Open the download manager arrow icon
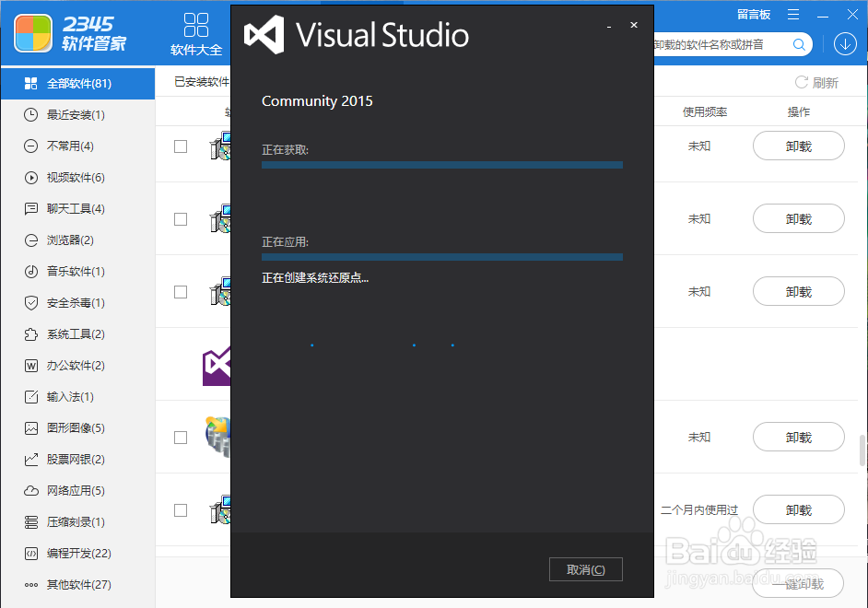This screenshot has width=868, height=608. (845, 44)
